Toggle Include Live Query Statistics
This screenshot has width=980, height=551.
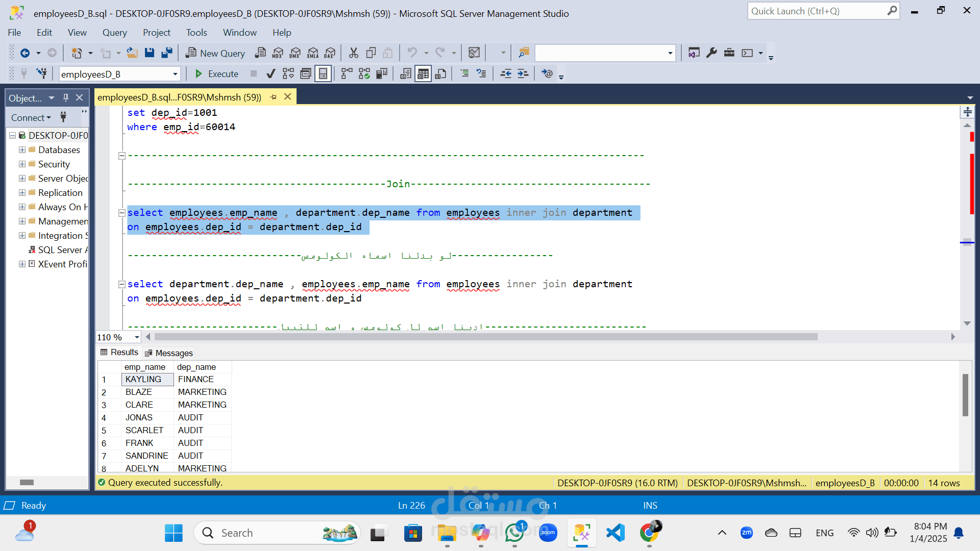point(364,74)
